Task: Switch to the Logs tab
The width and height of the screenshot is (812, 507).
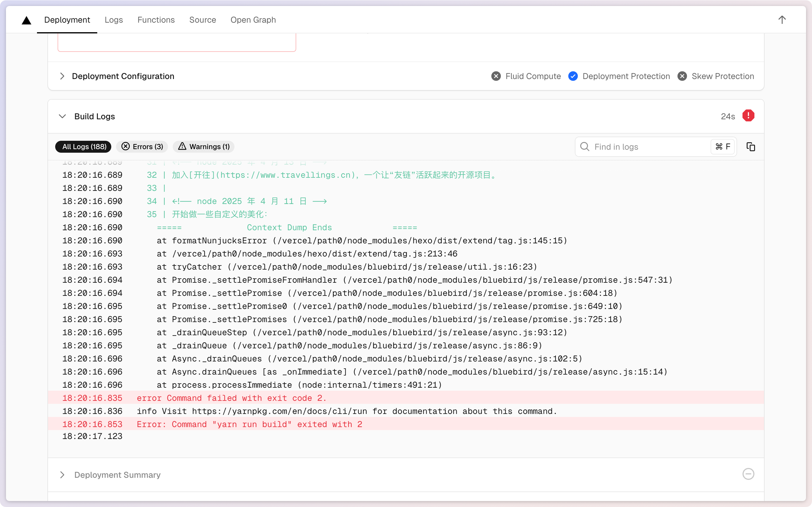Action: [x=113, y=20]
